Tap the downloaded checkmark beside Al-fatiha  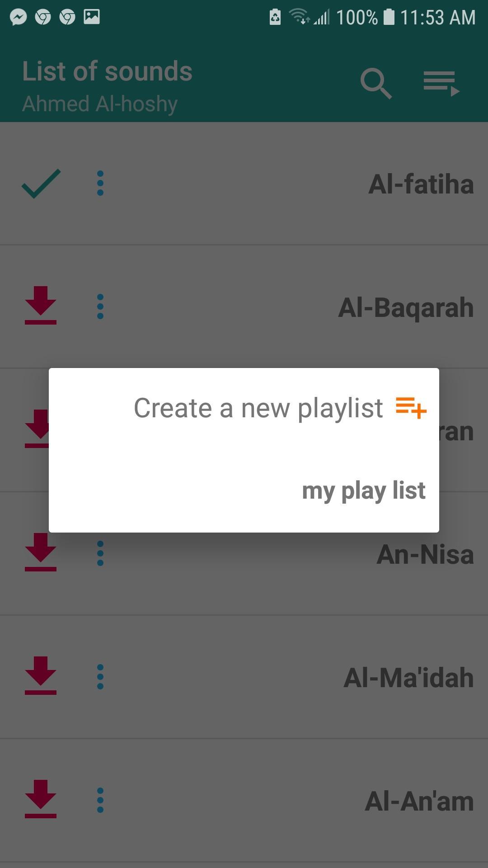[41, 184]
